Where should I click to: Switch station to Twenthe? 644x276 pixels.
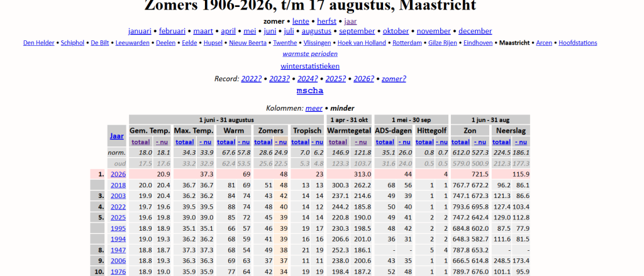point(285,43)
